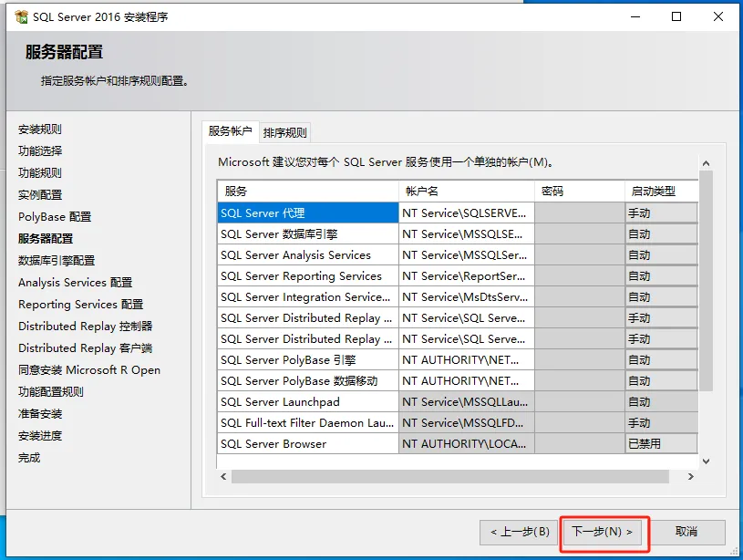Click 准备安装 step in sidebar
This screenshot has width=743, height=560.
pos(40,413)
